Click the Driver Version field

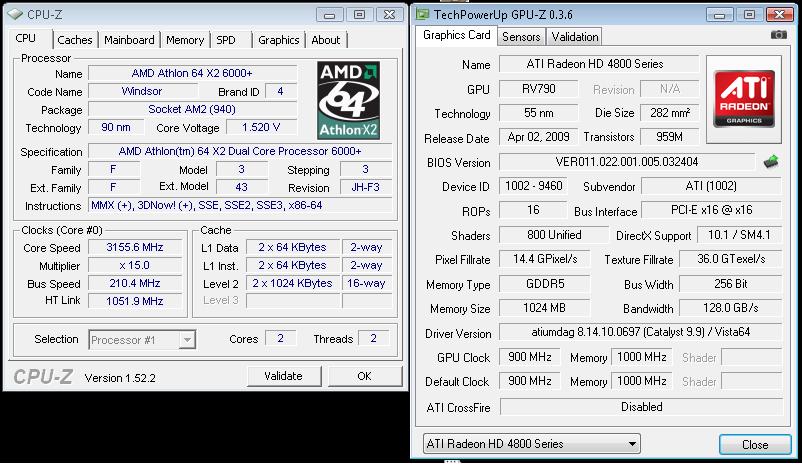pyautogui.click(x=640, y=332)
